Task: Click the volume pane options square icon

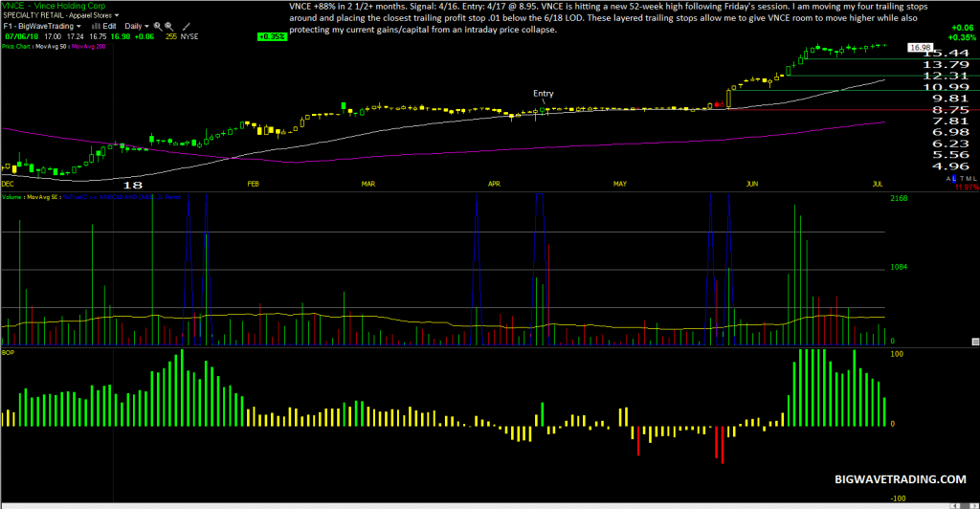Action: tap(975, 342)
